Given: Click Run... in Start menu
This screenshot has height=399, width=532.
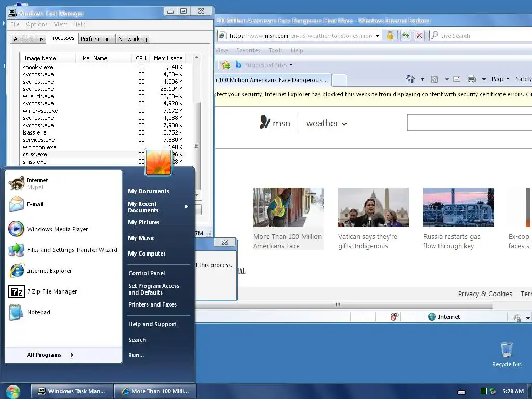Looking at the screenshot, I should (x=136, y=355).
